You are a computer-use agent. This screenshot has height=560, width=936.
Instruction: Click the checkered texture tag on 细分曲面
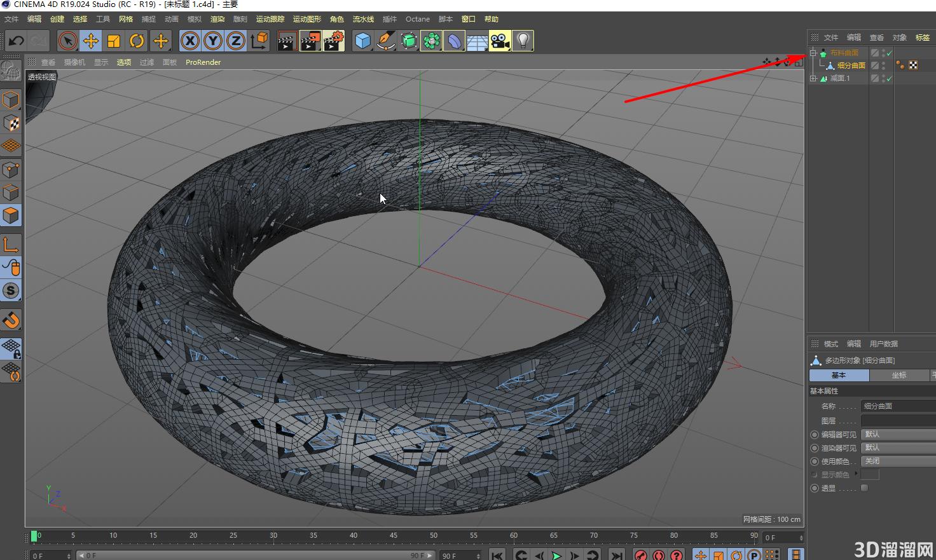click(913, 65)
